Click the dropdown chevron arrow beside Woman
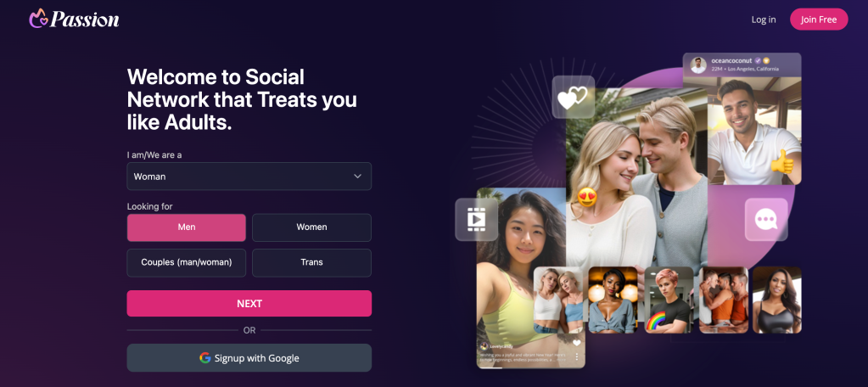This screenshot has width=868, height=387. 357,176
